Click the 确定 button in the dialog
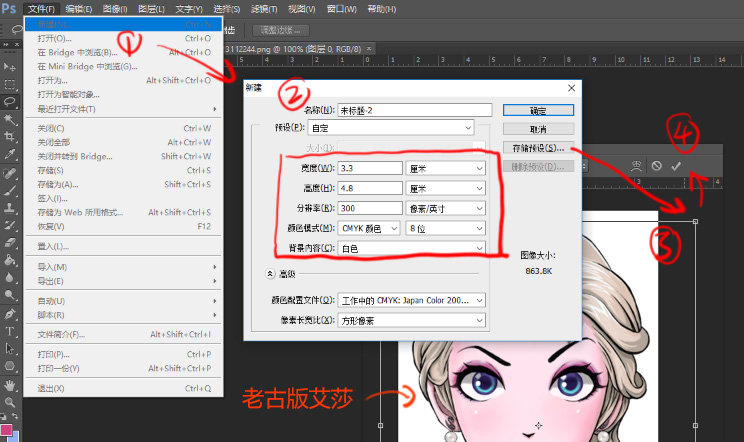 click(x=538, y=110)
